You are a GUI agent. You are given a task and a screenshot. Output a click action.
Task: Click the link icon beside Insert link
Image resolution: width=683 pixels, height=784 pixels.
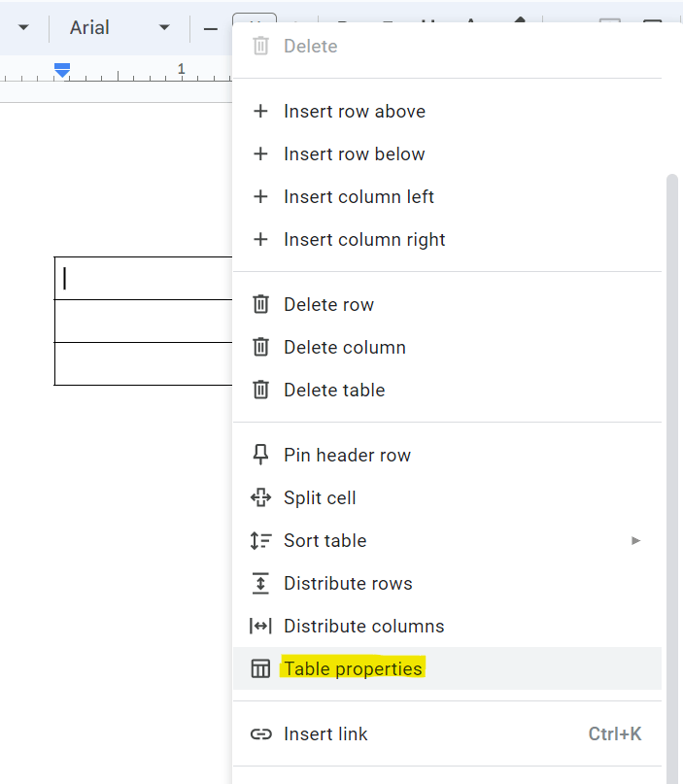(x=260, y=735)
